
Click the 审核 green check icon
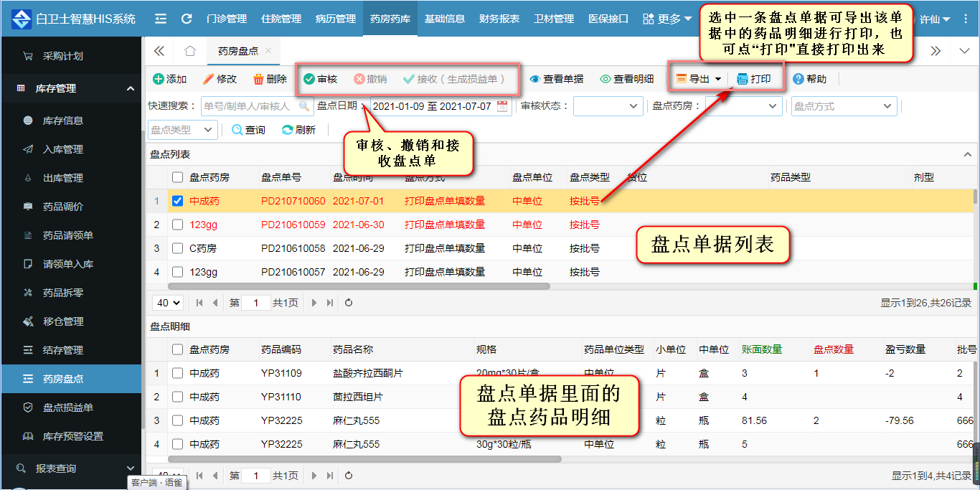point(309,79)
